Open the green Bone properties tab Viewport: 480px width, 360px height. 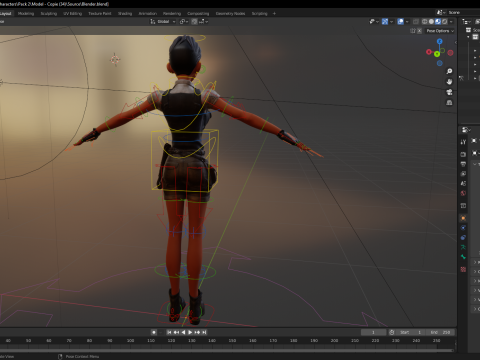463,257
